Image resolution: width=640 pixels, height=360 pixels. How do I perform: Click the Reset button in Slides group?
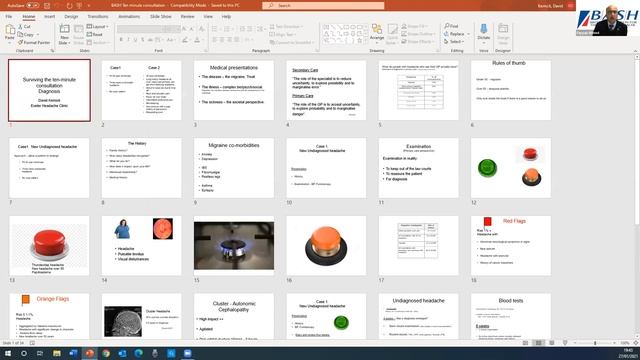[x=95, y=35]
